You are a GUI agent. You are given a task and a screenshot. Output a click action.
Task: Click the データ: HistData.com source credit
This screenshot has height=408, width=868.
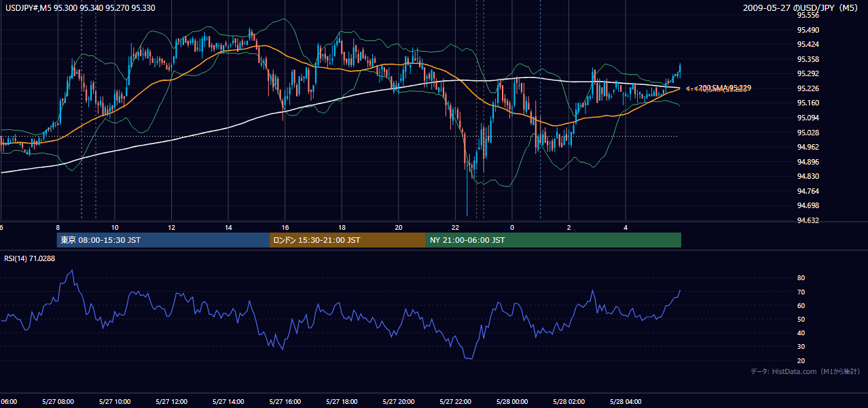click(x=805, y=372)
